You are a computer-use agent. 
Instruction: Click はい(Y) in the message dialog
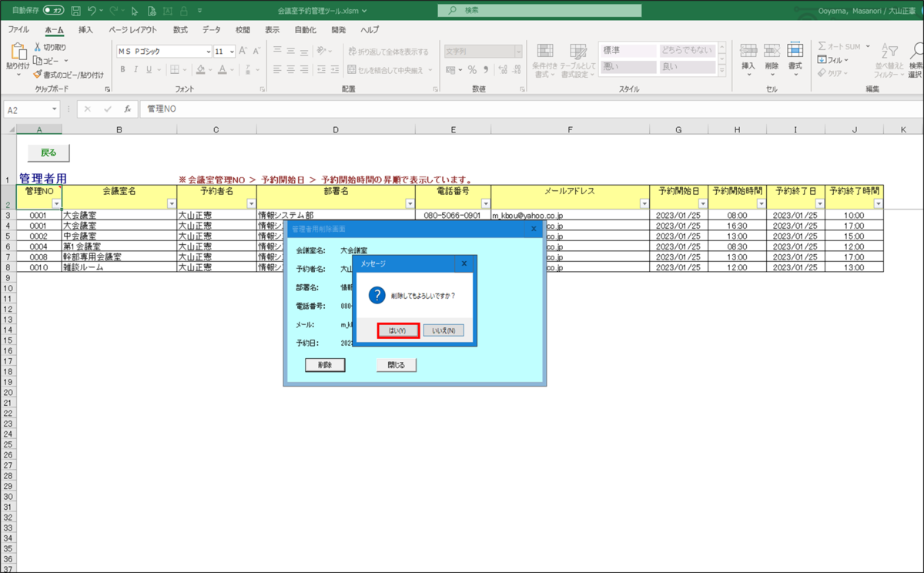coord(398,330)
